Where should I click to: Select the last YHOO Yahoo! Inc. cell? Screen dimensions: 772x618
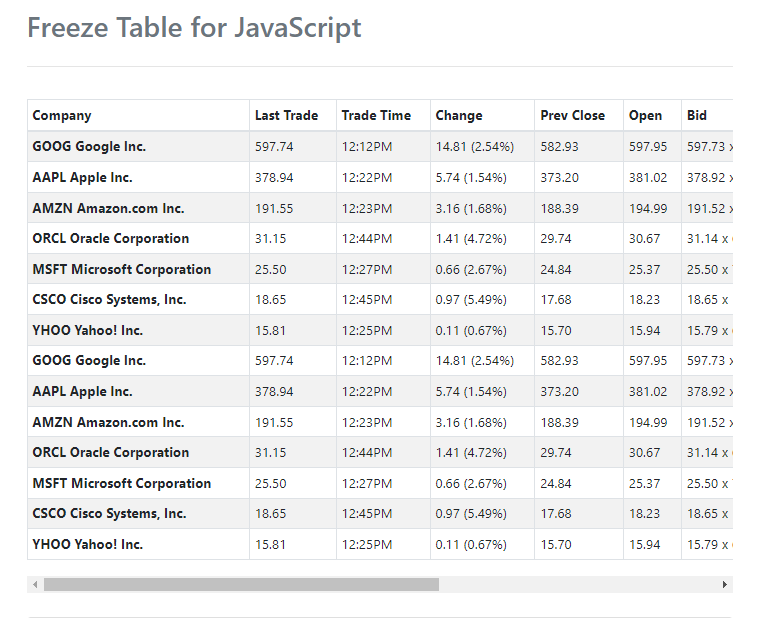pos(138,545)
